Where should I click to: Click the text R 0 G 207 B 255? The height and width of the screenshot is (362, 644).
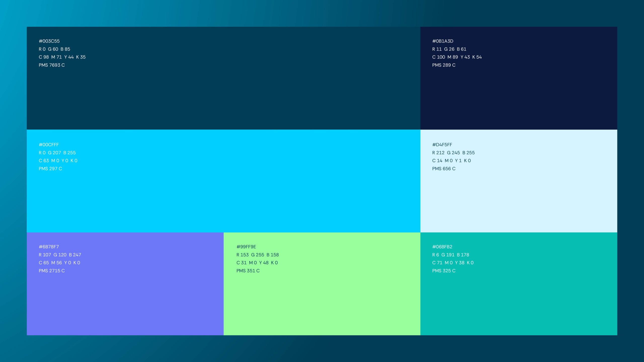57,153
